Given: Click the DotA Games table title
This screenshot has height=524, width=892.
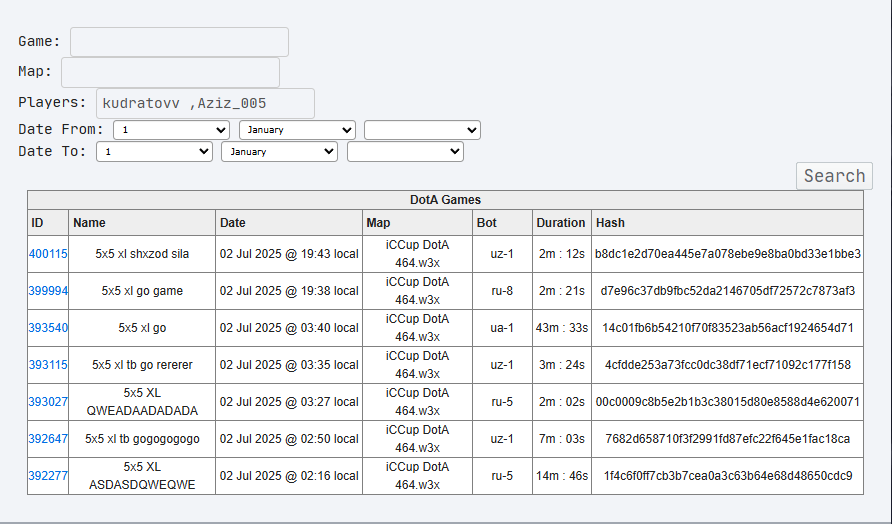Looking at the screenshot, I should [x=445, y=200].
